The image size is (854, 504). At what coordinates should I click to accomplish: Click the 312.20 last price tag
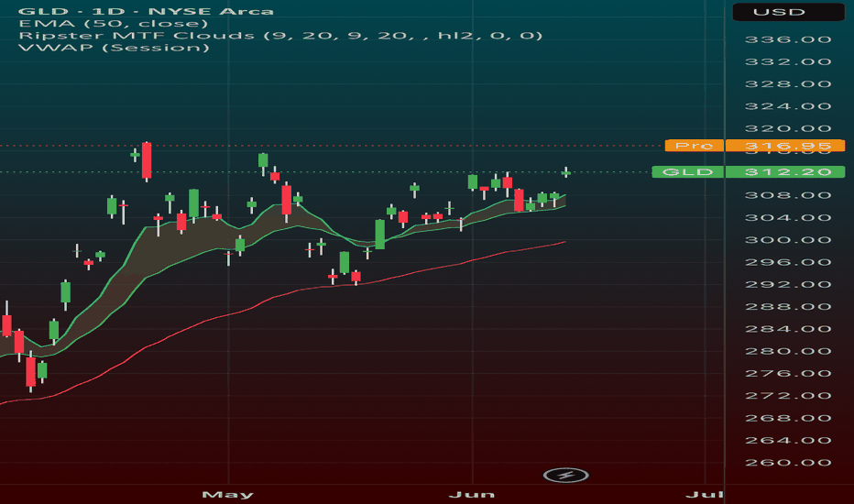coord(787,172)
